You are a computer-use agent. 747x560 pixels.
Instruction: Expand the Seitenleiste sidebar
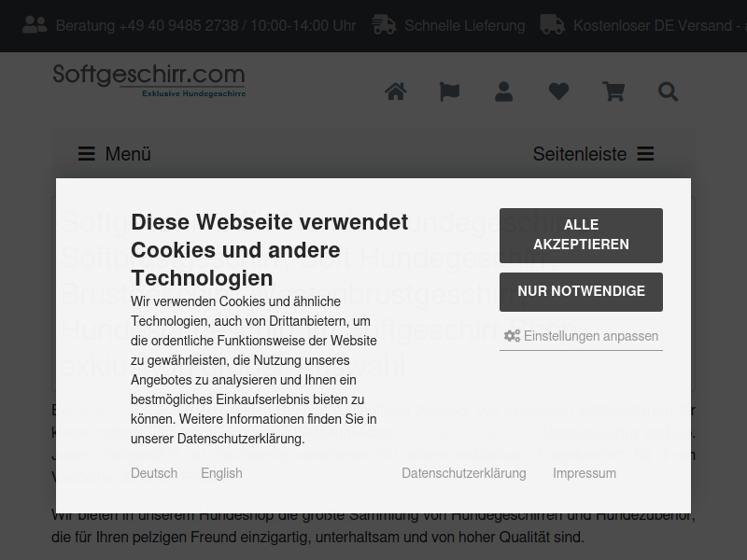580,154
